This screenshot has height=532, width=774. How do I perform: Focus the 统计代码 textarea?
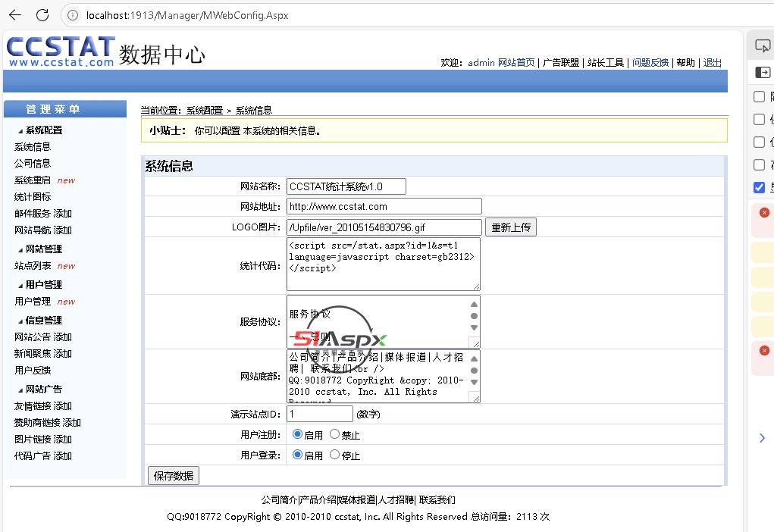383,264
